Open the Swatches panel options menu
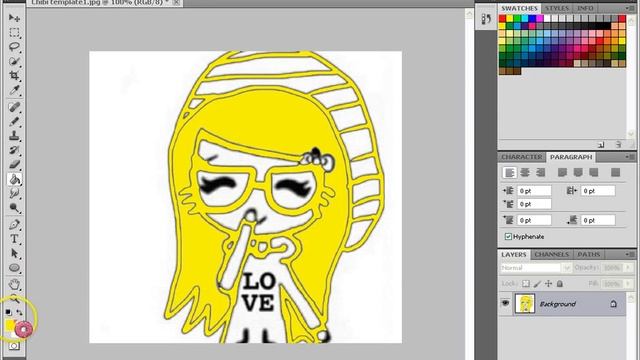Viewport: 640px width, 360px height. tap(630, 8)
